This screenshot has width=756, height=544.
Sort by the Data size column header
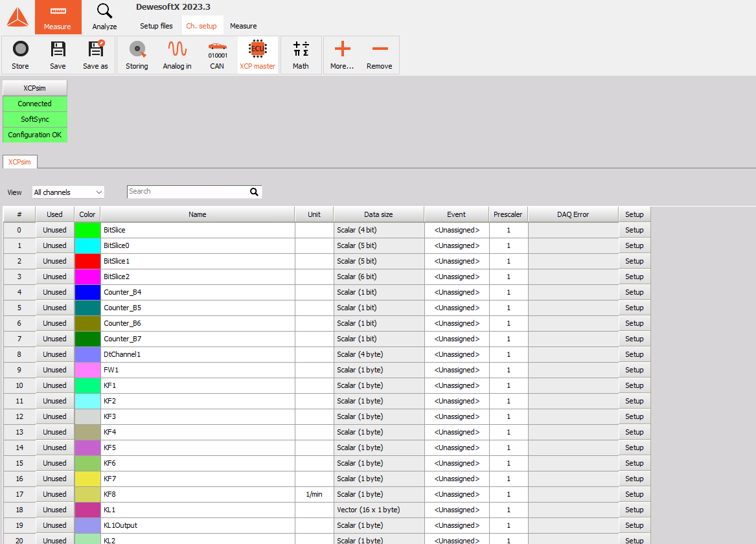tap(378, 214)
